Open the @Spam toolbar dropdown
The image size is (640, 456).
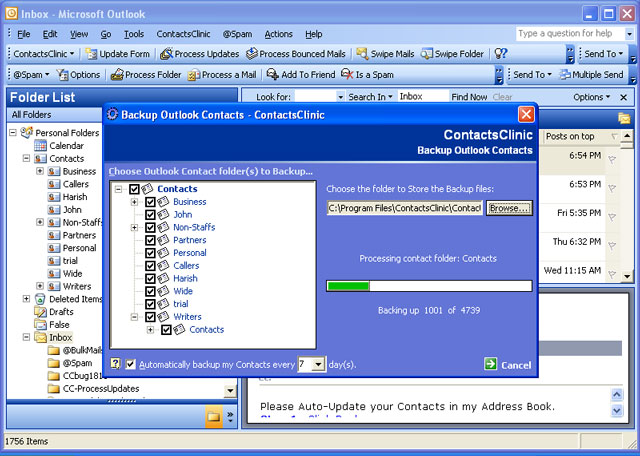coord(31,75)
